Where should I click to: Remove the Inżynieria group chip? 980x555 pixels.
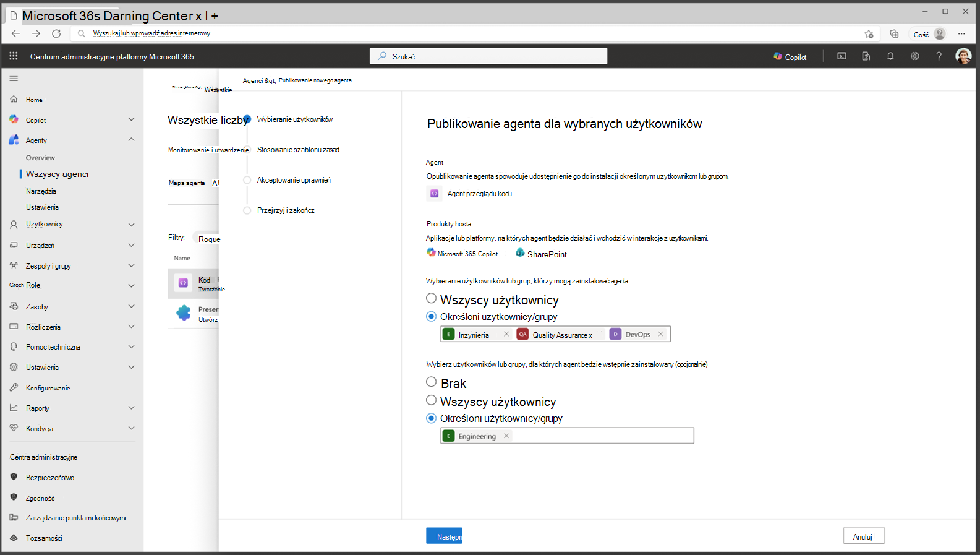pos(506,334)
